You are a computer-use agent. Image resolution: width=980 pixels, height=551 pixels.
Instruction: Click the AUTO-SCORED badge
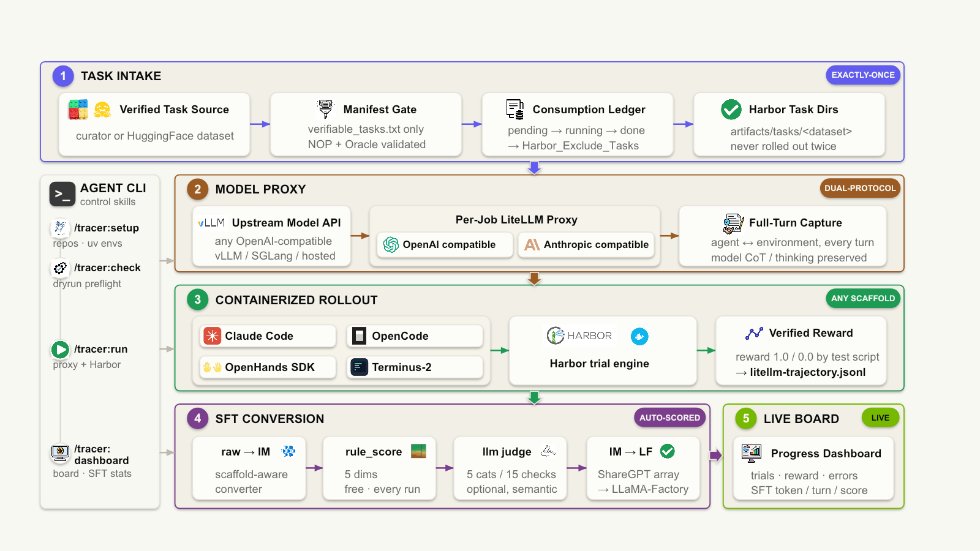point(669,418)
